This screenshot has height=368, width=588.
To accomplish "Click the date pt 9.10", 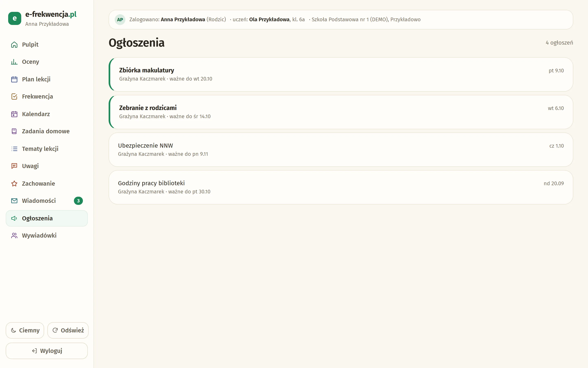I will point(556,71).
